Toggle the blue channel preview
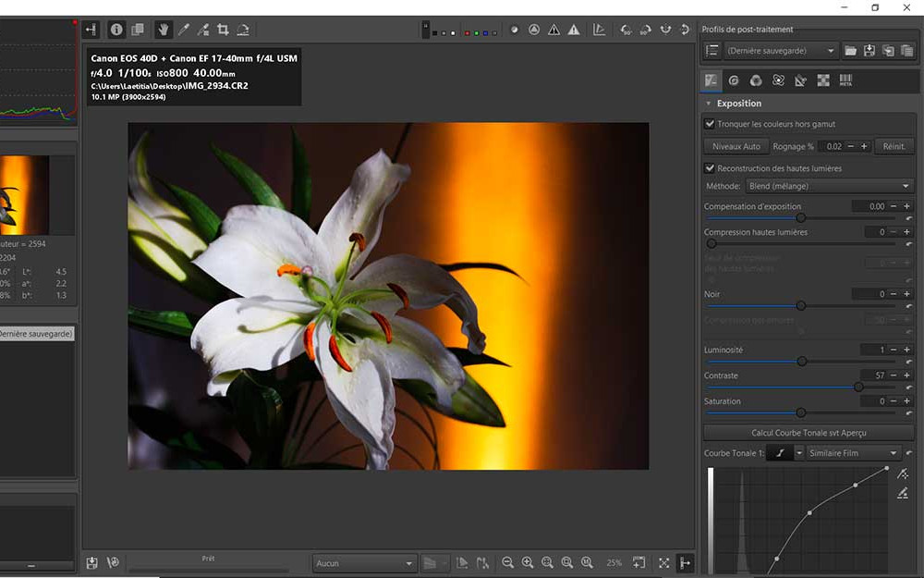 [x=485, y=33]
